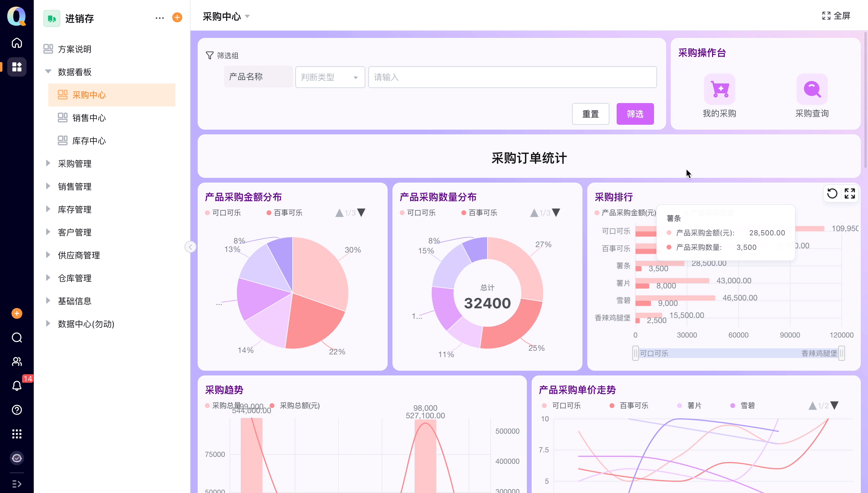The width and height of the screenshot is (868, 493).
Task: Expand the 库存管理 group
Action: [48, 209]
